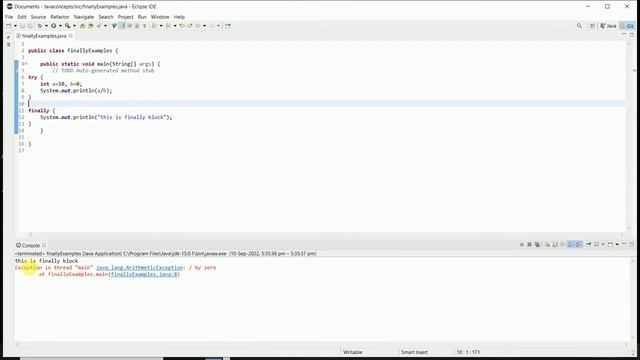Click Remove Launch console icon
This screenshot has width=640, height=360.
click(529, 244)
